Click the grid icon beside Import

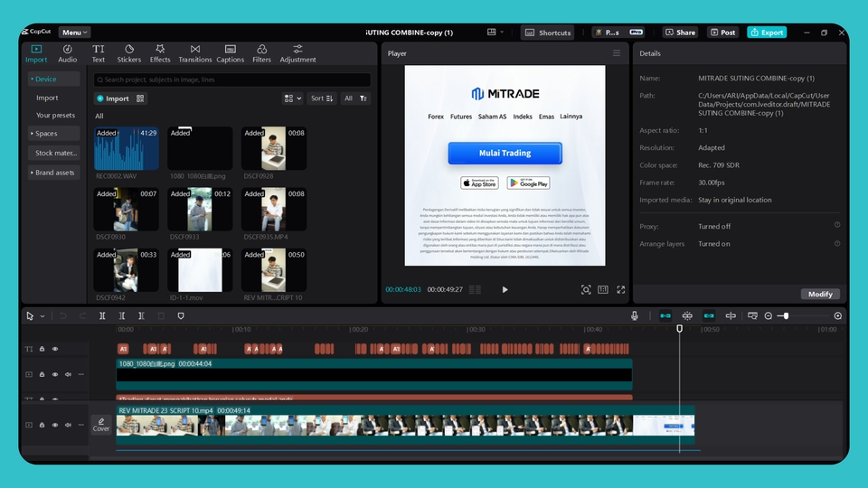(140, 99)
